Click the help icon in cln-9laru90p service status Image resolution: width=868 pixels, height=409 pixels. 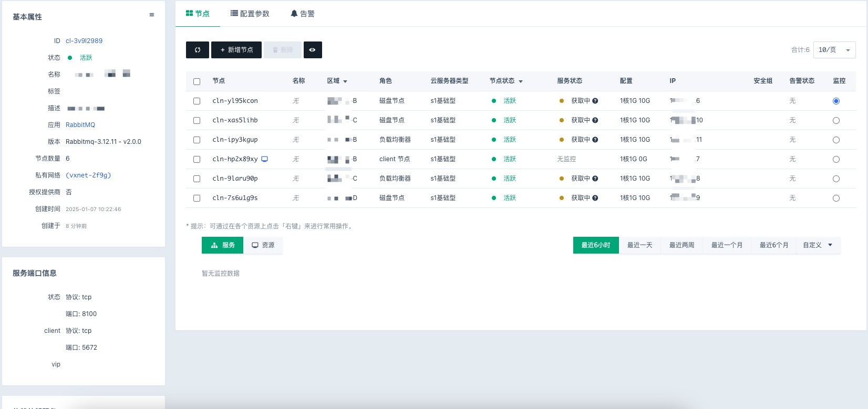pos(595,179)
